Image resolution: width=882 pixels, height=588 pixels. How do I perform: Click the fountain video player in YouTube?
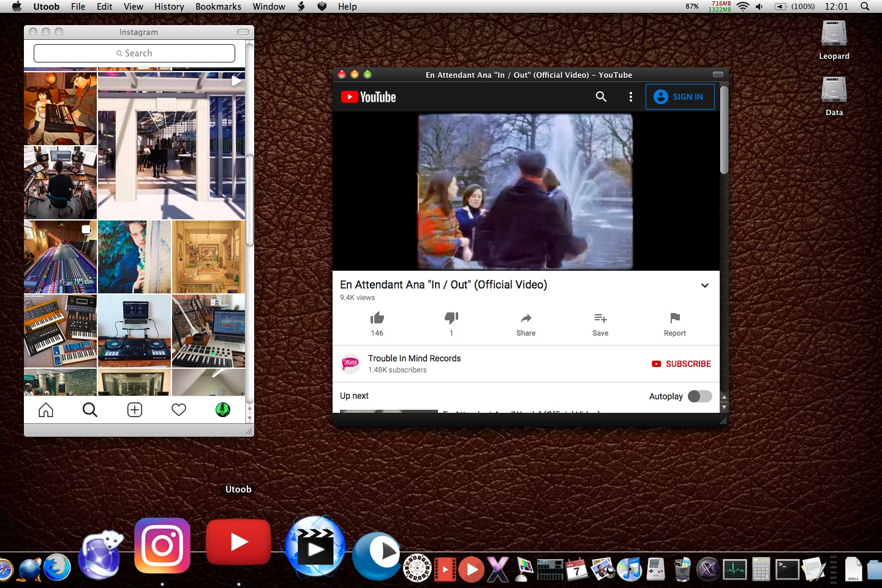coord(526,191)
